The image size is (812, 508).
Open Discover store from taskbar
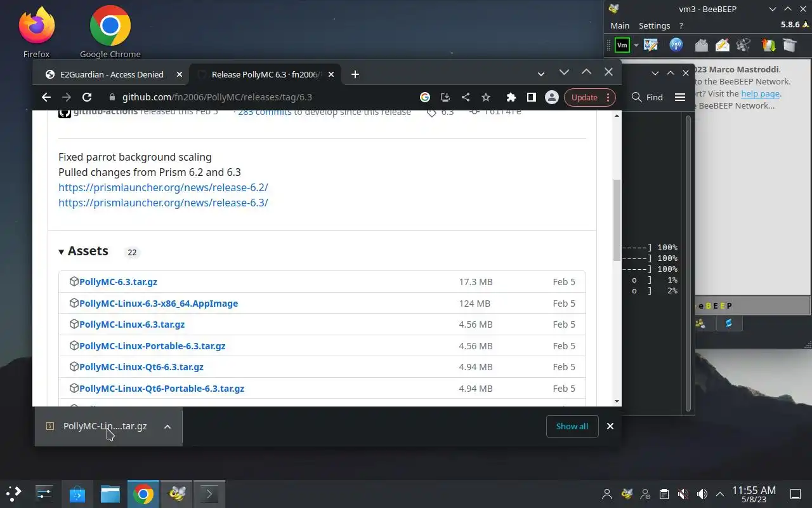pos(77,493)
